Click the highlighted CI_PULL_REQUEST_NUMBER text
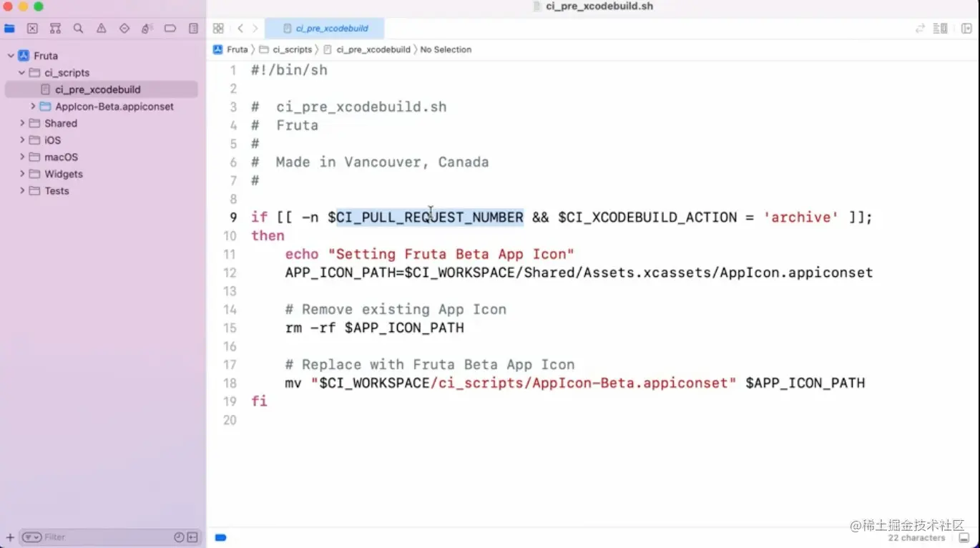 coord(430,217)
